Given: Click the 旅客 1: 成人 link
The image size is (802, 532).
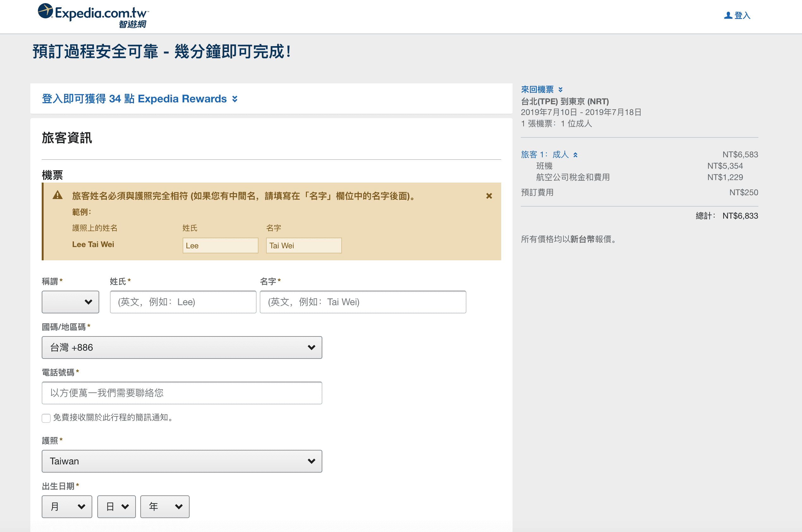Looking at the screenshot, I should pyautogui.click(x=545, y=155).
